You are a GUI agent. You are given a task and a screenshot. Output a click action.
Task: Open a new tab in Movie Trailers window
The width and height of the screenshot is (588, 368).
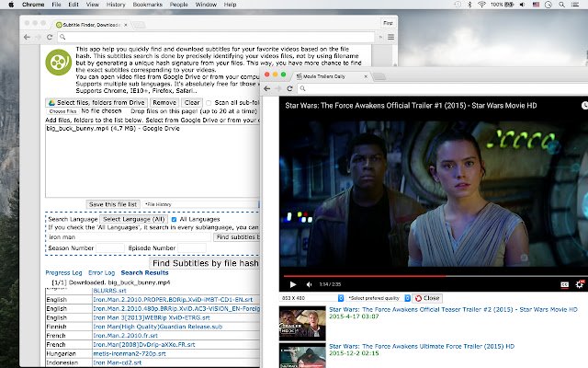pyautogui.click(x=379, y=76)
